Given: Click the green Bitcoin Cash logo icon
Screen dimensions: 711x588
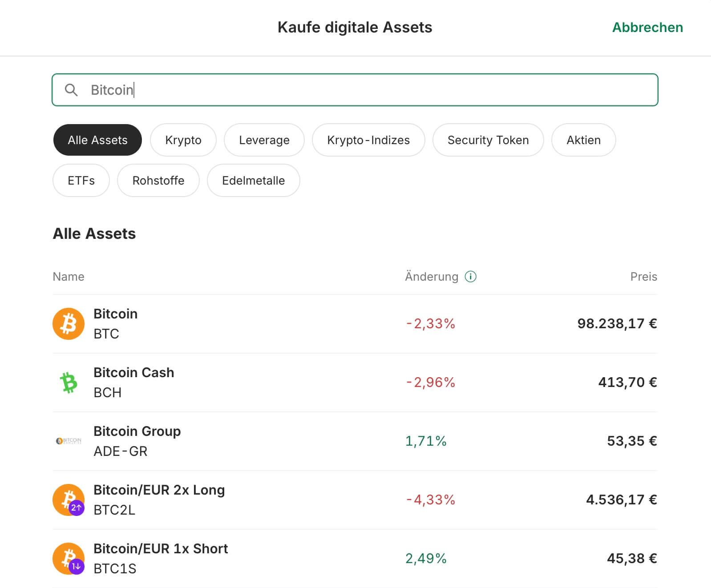Looking at the screenshot, I should coord(69,383).
